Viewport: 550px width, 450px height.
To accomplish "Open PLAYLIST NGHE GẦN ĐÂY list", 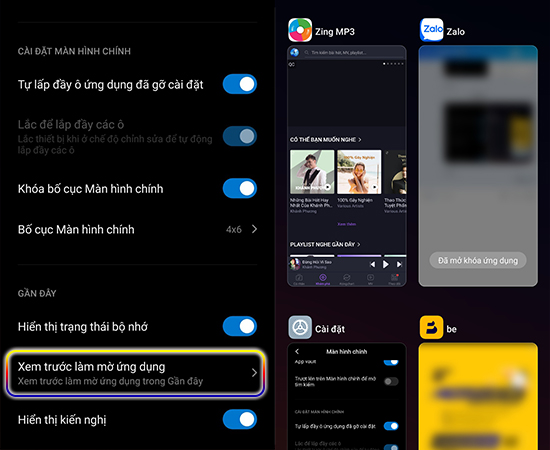I will point(325,244).
